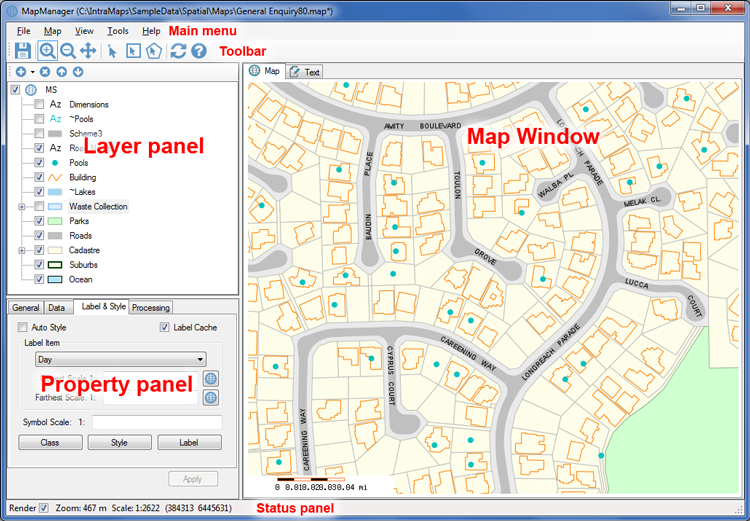Switch to the General tab
Screen dimensions: 750x521
click(26, 308)
